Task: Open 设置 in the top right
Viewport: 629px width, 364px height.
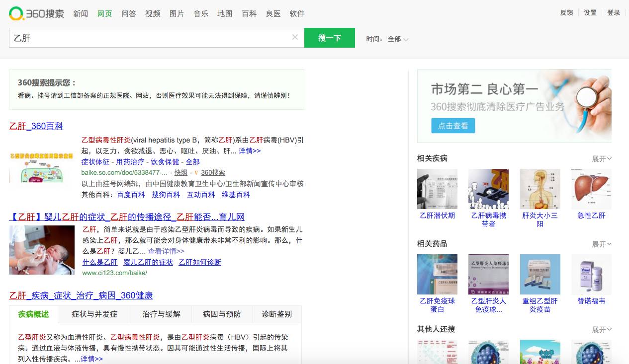Action: [590, 13]
